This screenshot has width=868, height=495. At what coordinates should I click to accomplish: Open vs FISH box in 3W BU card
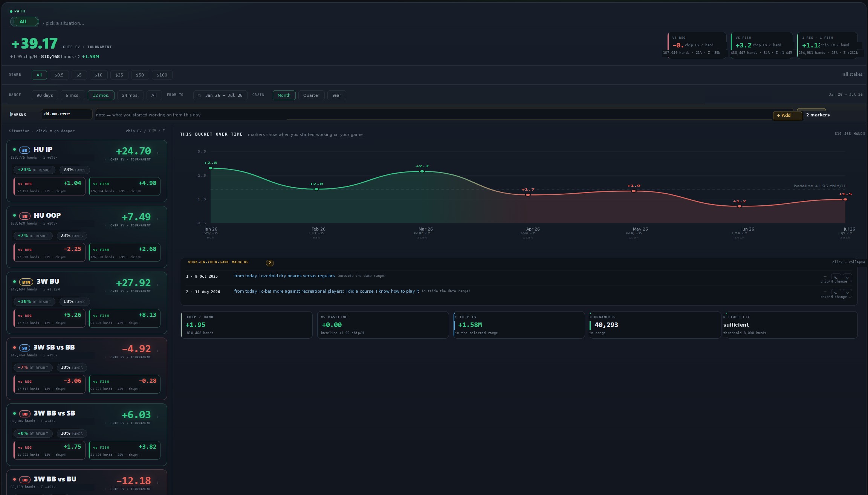125,318
